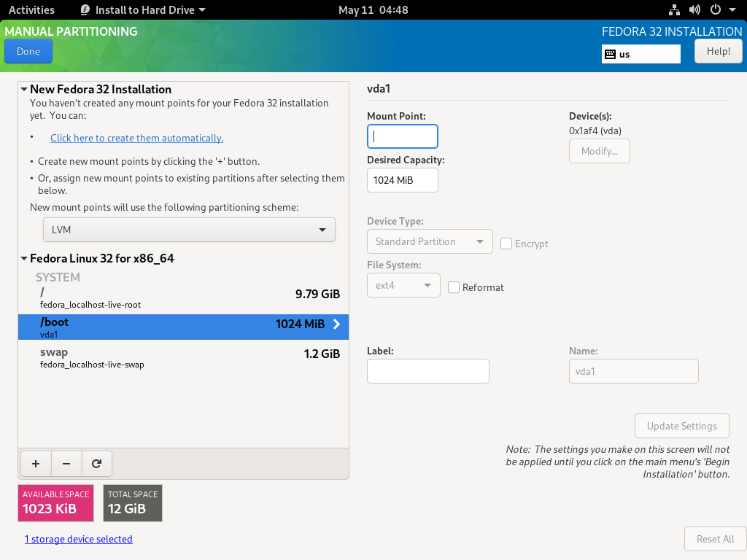This screenshot has height=560, width=747.
Task: Click the volume speaker icon in top bar
Action: pos(694,9)
